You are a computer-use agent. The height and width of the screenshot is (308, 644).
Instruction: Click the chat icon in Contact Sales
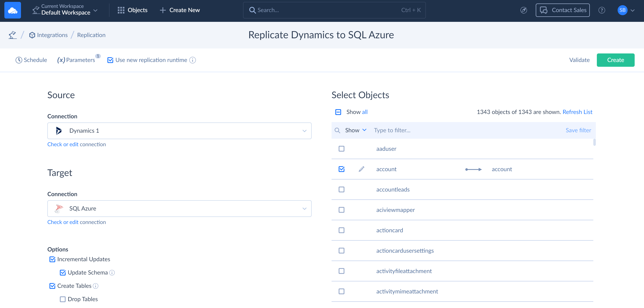[x=543, y=10]
